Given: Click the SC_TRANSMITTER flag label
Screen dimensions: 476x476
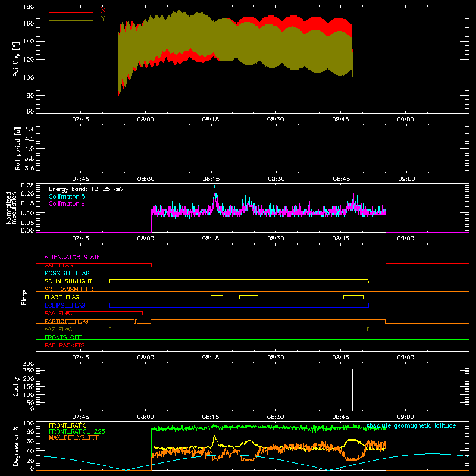Looking at the screenshot, I should point(68,289).
